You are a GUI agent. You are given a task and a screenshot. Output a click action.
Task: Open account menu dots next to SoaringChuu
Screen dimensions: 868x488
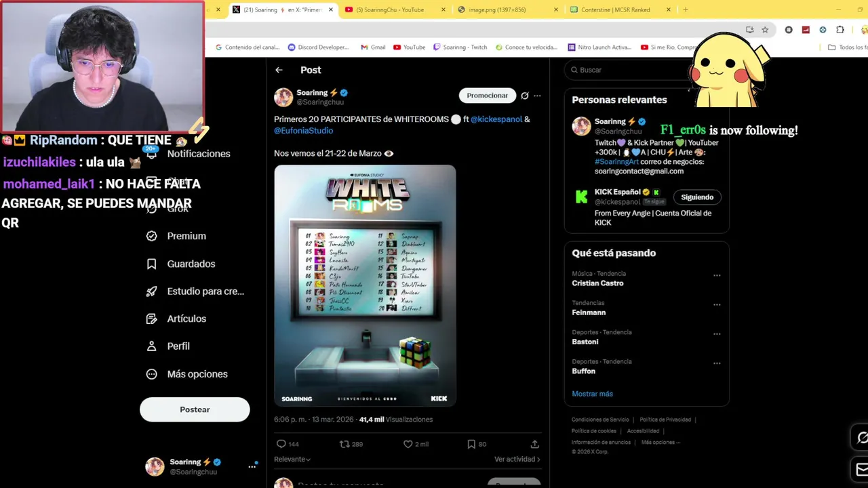pos(252,466)
